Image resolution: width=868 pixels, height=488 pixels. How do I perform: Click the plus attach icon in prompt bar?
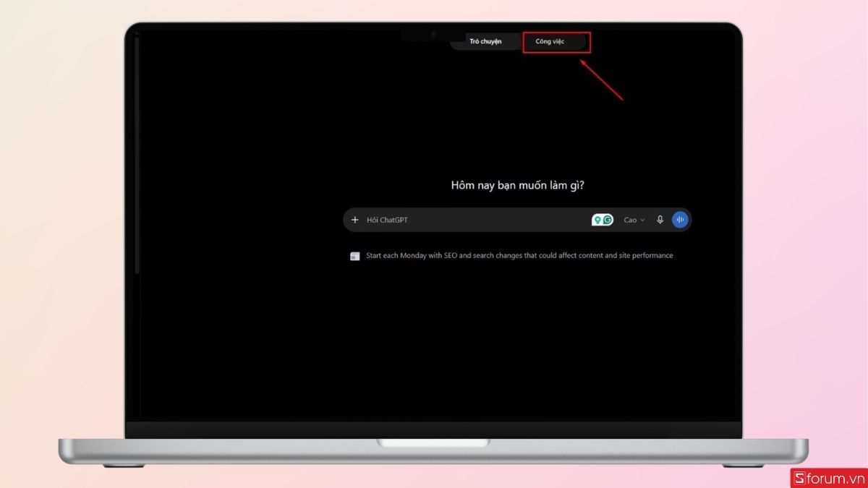pos(354,220)
